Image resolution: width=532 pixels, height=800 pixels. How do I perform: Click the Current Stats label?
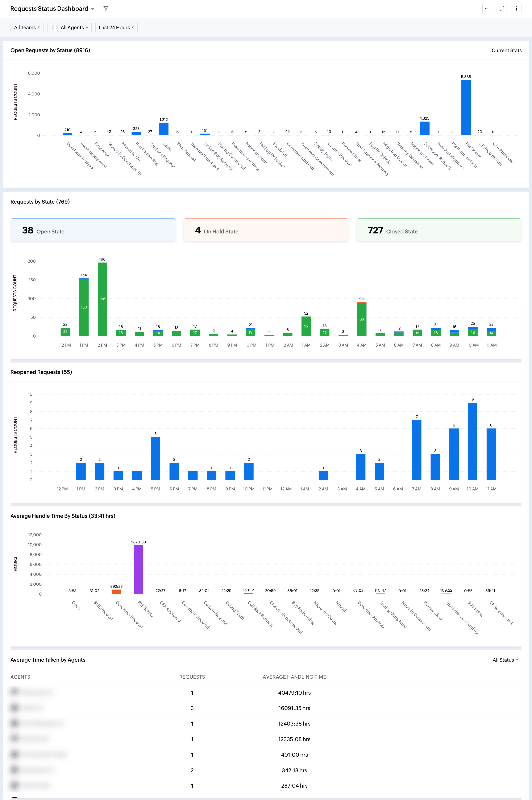506,50
